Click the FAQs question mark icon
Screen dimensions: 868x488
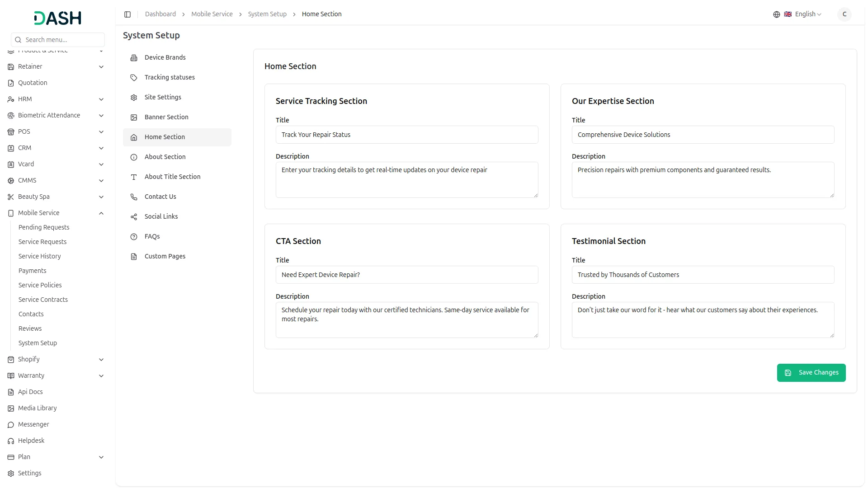[133, 237]
